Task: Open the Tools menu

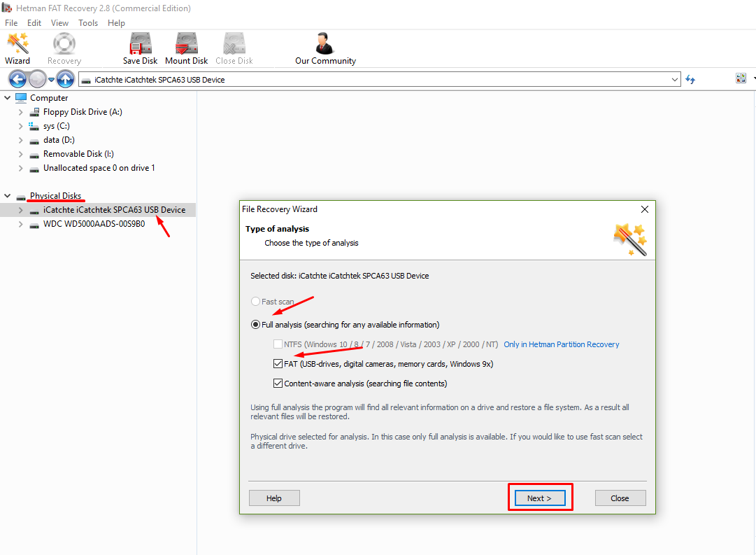Action: point(88,23)
